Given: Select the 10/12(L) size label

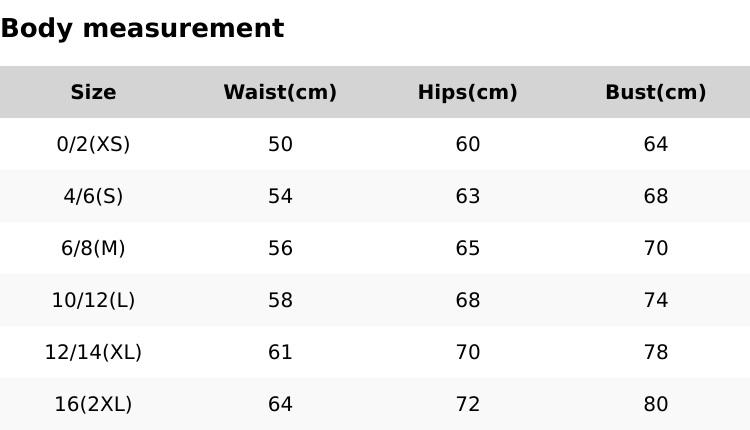Looking at the screenshot, I should [93, 301].
